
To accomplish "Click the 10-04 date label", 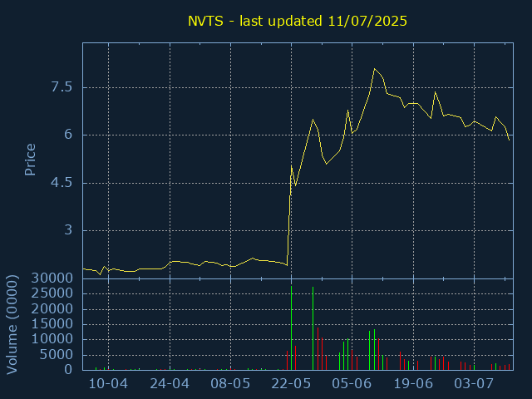I will 108,384.
